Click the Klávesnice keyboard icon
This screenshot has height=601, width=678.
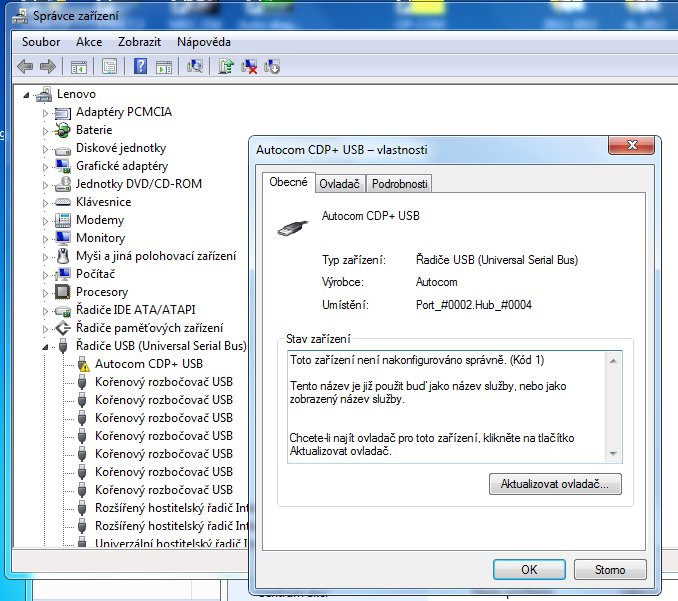pos(63,202)
